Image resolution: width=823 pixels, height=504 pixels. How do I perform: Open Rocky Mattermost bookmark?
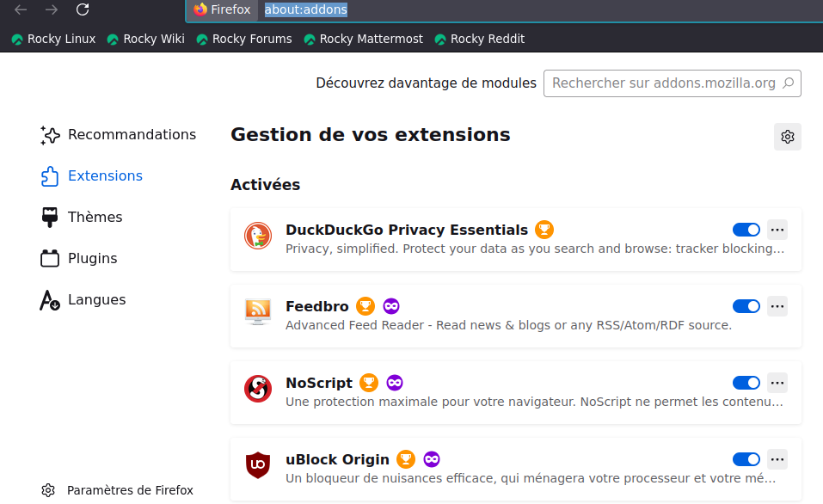coord(363,39)
